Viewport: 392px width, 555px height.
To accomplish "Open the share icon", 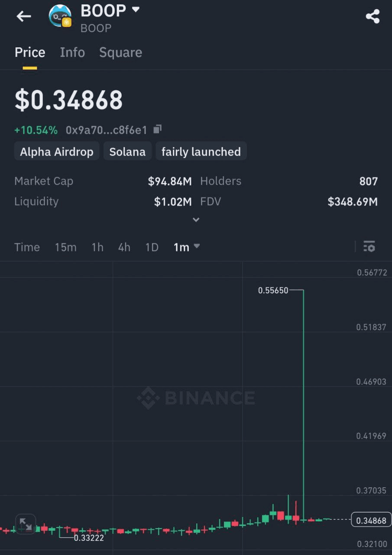I will tap(373, 16).
